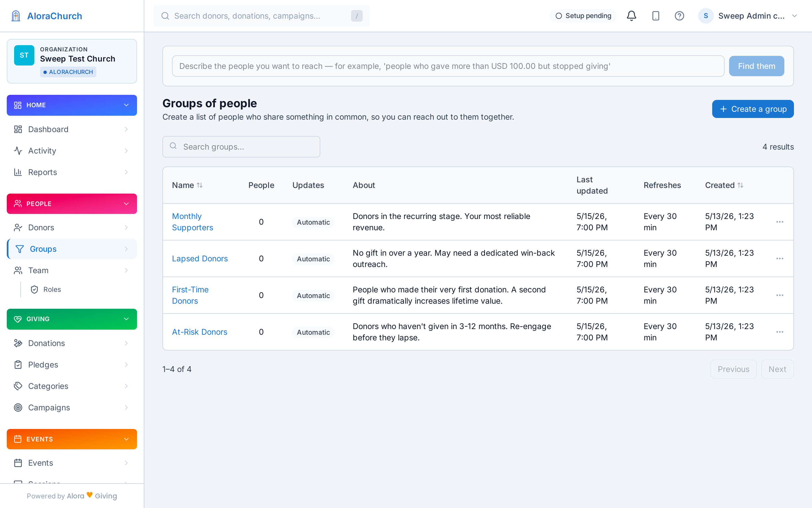Image resolution: width=812 pixels, height=508 pixels.
Task: Click the Previous page button
Action: (x=733, y=369)
